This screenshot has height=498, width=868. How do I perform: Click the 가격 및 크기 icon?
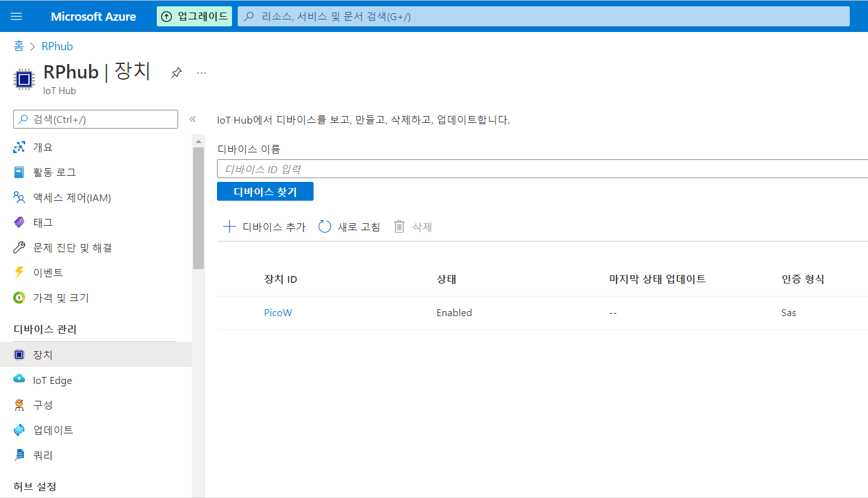19,298
